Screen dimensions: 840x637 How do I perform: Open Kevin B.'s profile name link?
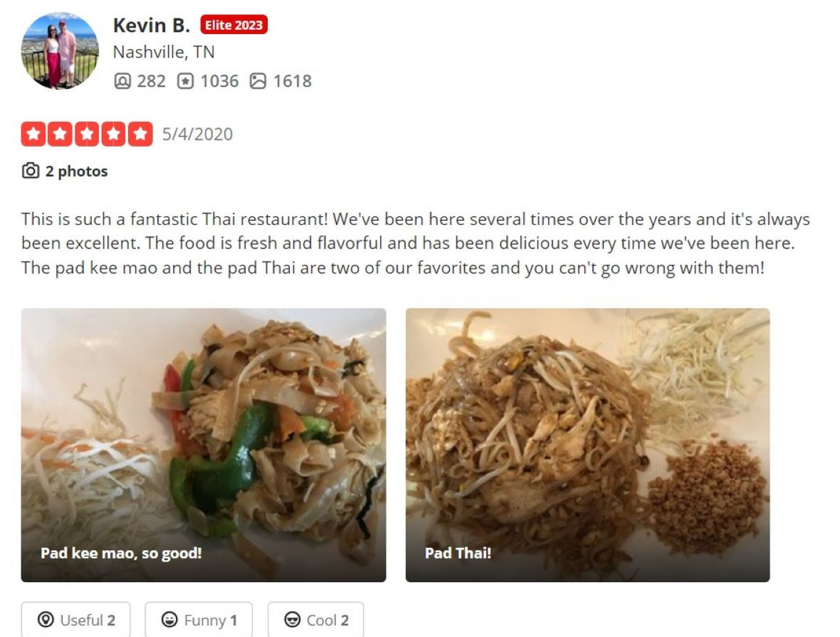pos(151,25)
